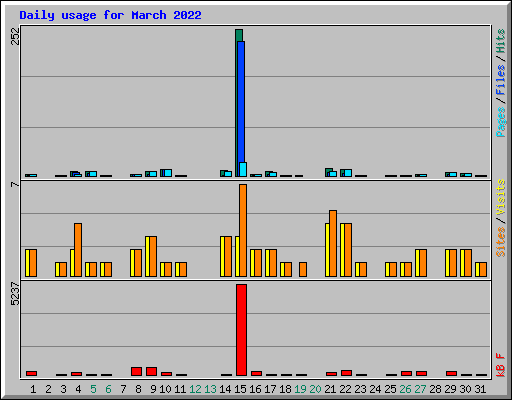
Task: Click green weekend day label '12'
Action: pos(195,389)
